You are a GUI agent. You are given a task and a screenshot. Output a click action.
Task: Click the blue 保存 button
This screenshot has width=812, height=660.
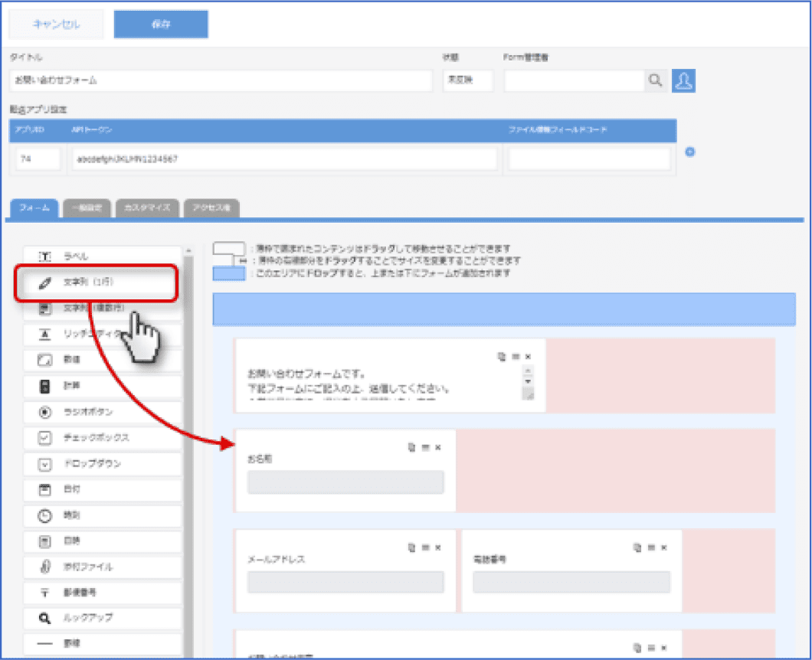tap(161, 25)
